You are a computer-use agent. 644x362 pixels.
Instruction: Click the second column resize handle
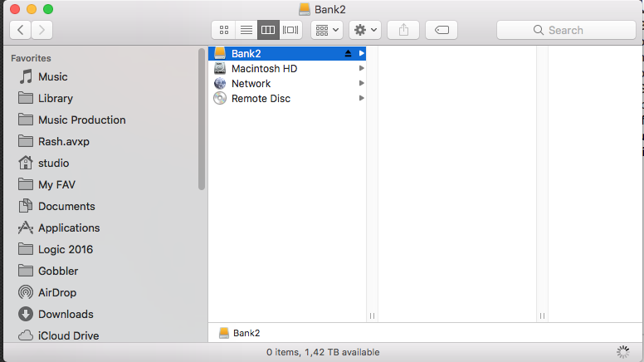(x=542, y=316)
